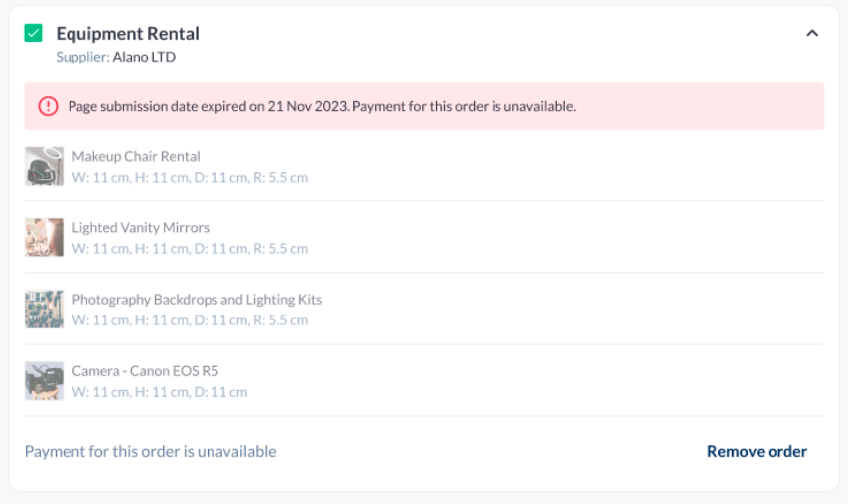Collapse the Equipment Rental section chevron
This screenshot has width=848, height=504.
[811, 33]
